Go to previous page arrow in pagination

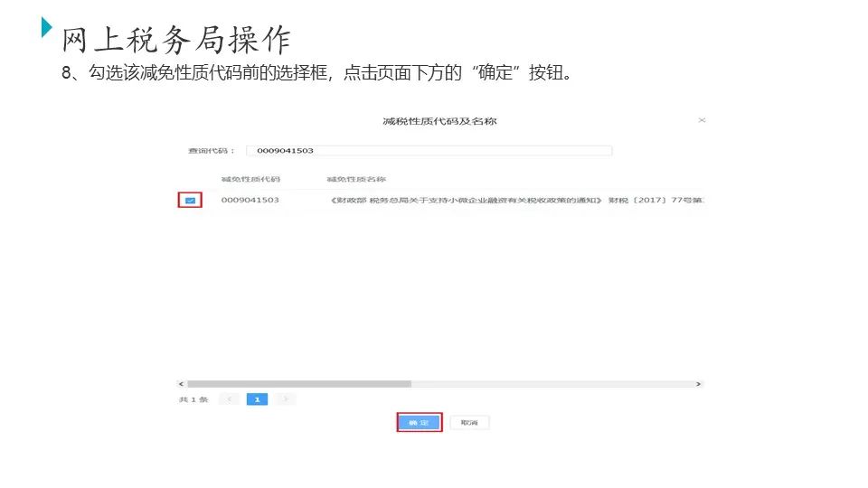coord(229,399)
